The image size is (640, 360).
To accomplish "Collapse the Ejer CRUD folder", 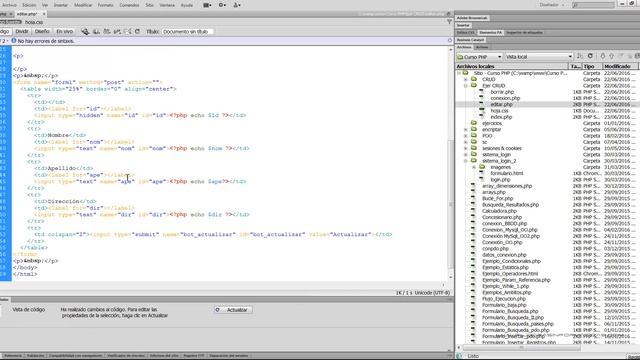I will (x=466, y=86).
